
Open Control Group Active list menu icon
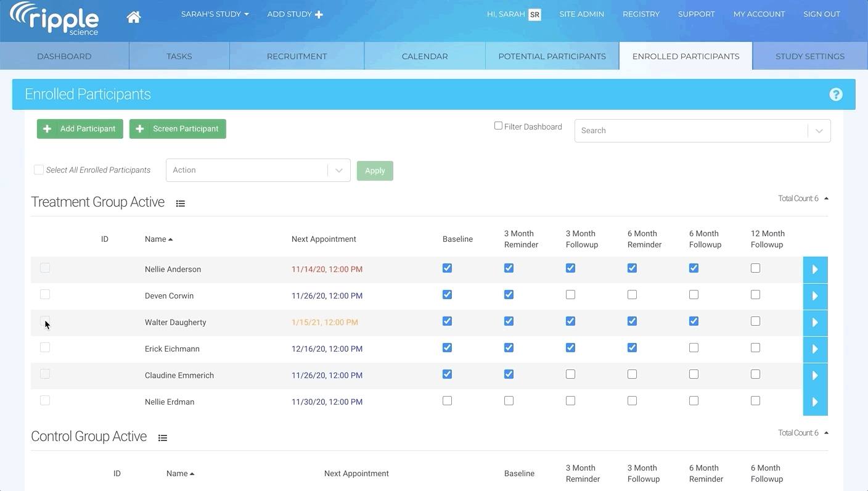tap(163, 438)
